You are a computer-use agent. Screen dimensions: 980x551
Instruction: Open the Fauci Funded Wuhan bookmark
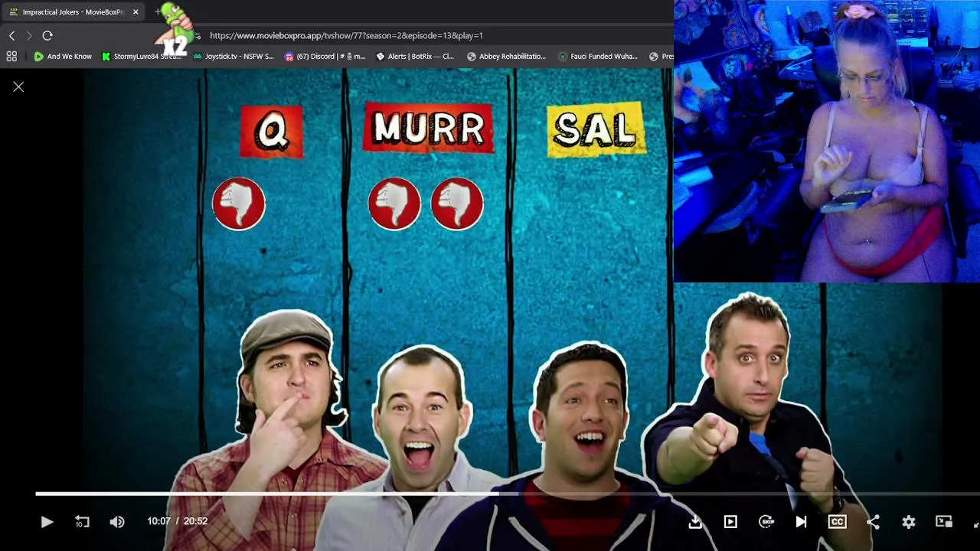pos(598,57)
